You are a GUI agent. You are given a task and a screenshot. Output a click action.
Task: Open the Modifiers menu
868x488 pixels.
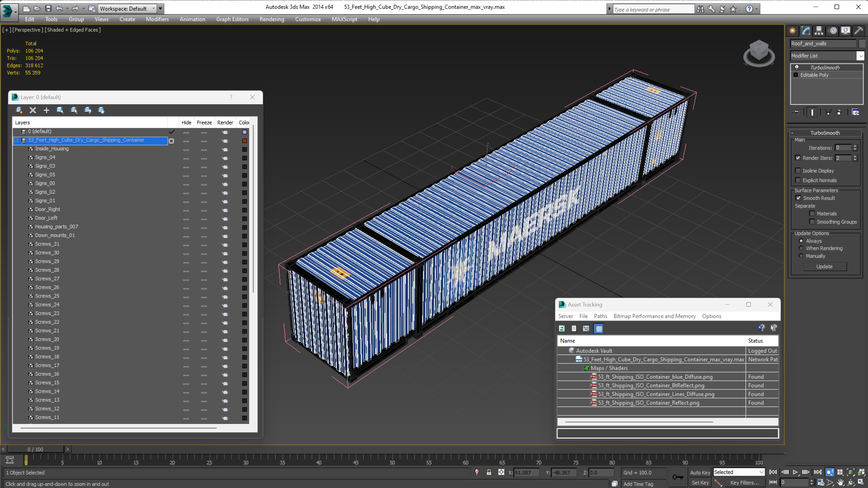pyautogui.click(x=157, y=19)
